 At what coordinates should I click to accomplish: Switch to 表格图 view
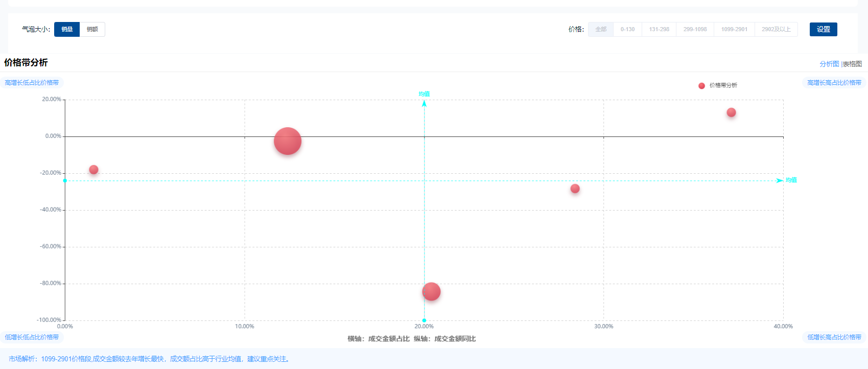pyautogui.click(x=852, y=64)
